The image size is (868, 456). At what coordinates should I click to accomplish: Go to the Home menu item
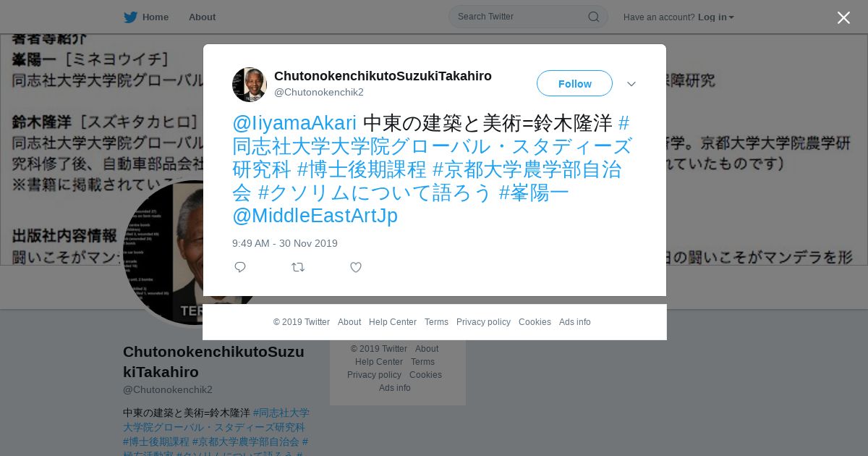click(146, 17)
